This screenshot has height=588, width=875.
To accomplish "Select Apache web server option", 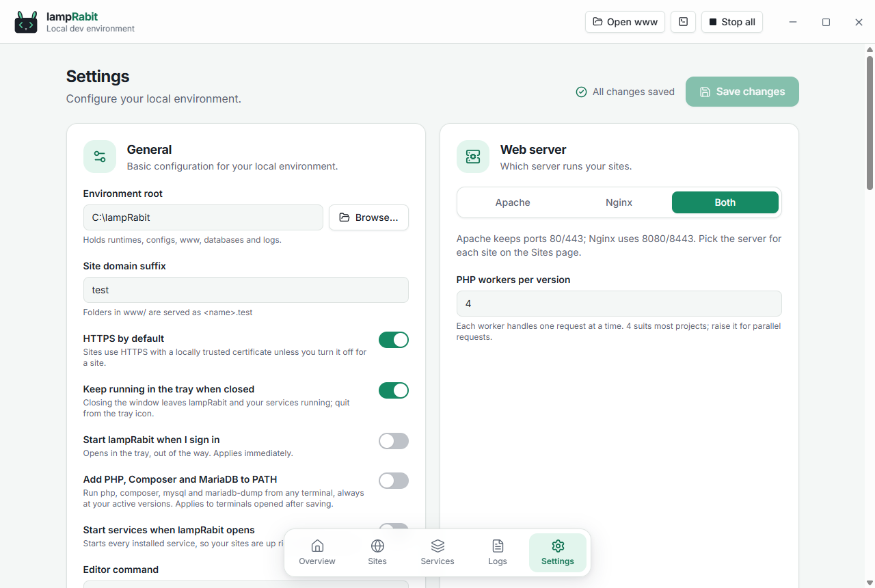I will 513,202.
